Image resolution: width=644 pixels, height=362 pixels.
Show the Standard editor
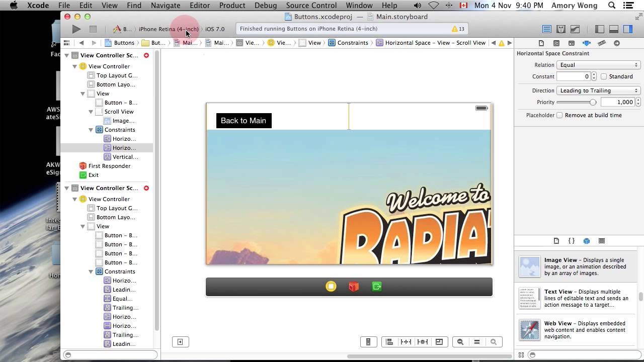coord(547,29)
